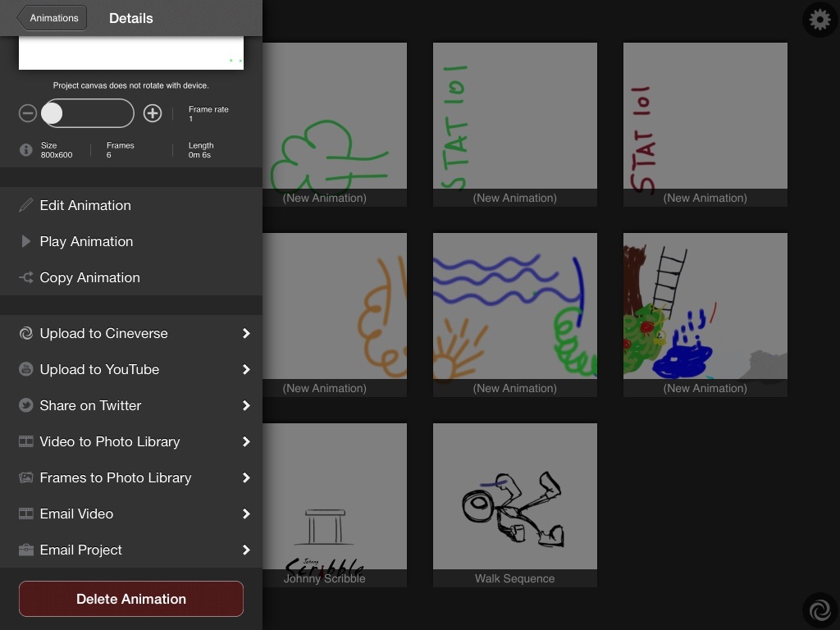Decrease frame rate with minus button
The height and width of the screenshot is (630, 840).
[x=28, y=113]
